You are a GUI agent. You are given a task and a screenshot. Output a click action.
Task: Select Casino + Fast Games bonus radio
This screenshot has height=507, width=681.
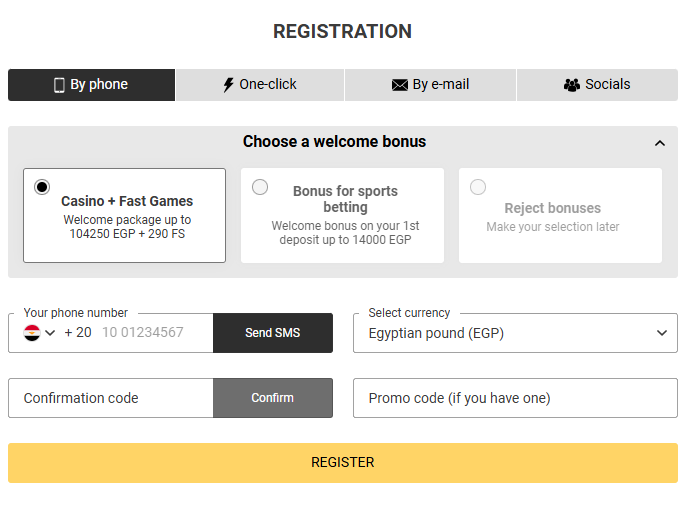click(41, 187)
